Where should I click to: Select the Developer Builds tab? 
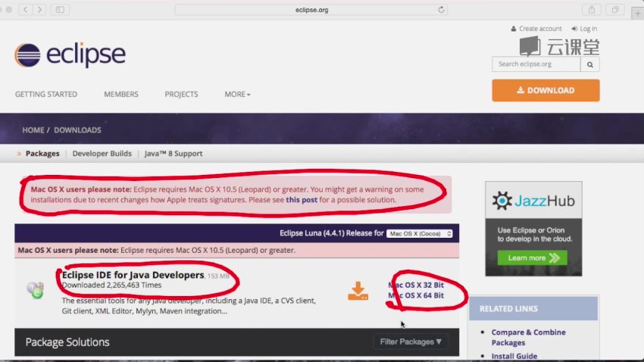[102, 154]
